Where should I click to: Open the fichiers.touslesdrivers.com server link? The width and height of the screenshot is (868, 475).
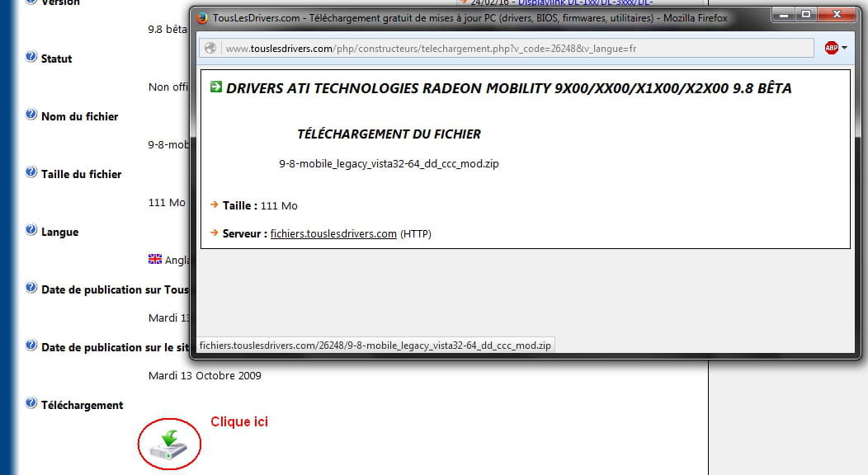point(333,234)
